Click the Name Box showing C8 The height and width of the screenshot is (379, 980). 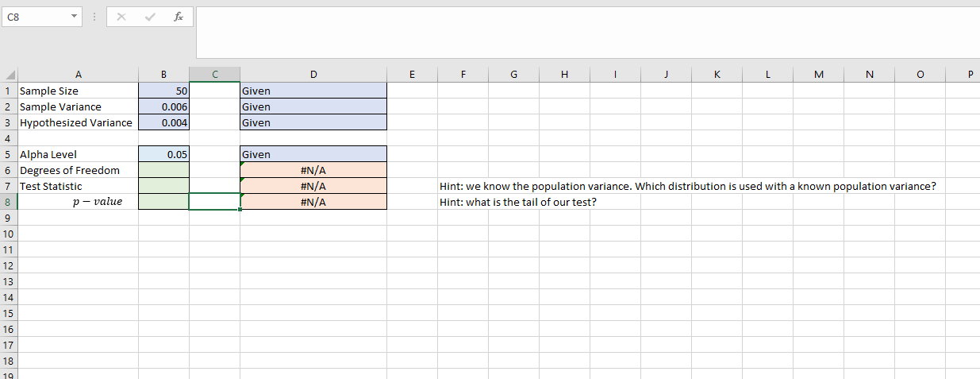point(36,16)
